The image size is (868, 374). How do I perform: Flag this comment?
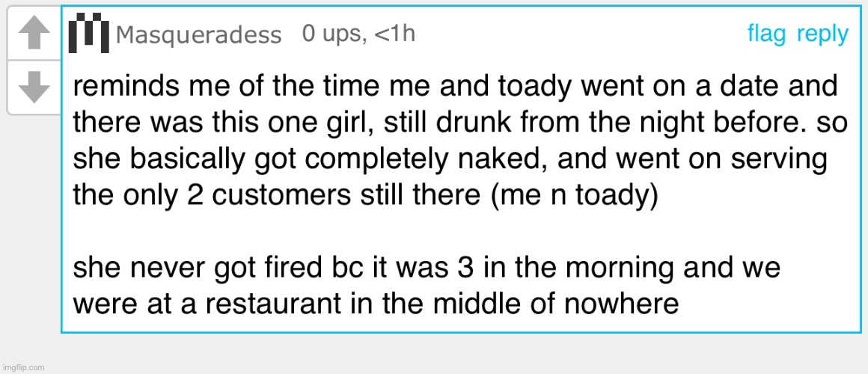click(x=767, y=34)
